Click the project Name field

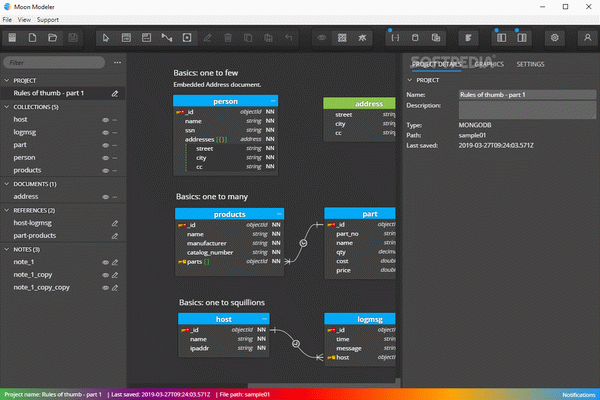[527, 95]
